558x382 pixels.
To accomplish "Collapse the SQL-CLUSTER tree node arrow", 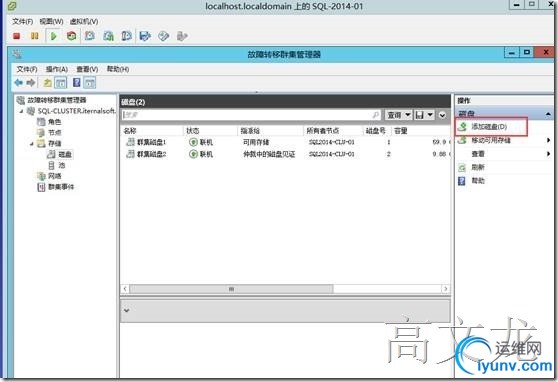I will click(22, 111).
